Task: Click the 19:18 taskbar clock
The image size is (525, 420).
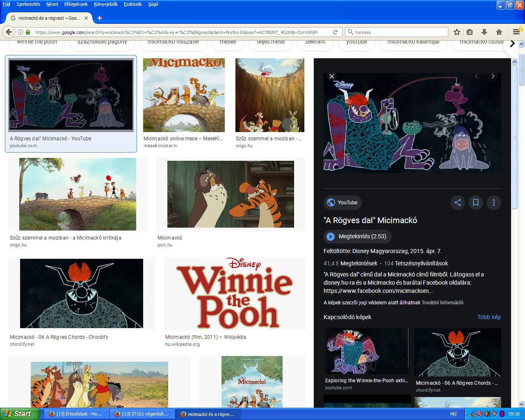Action: (x=514, y=414)
